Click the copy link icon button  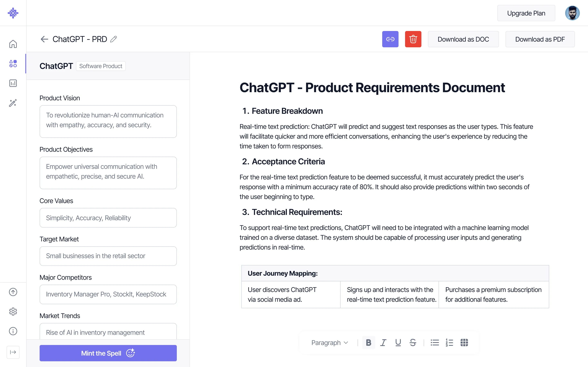click(390, 39)
